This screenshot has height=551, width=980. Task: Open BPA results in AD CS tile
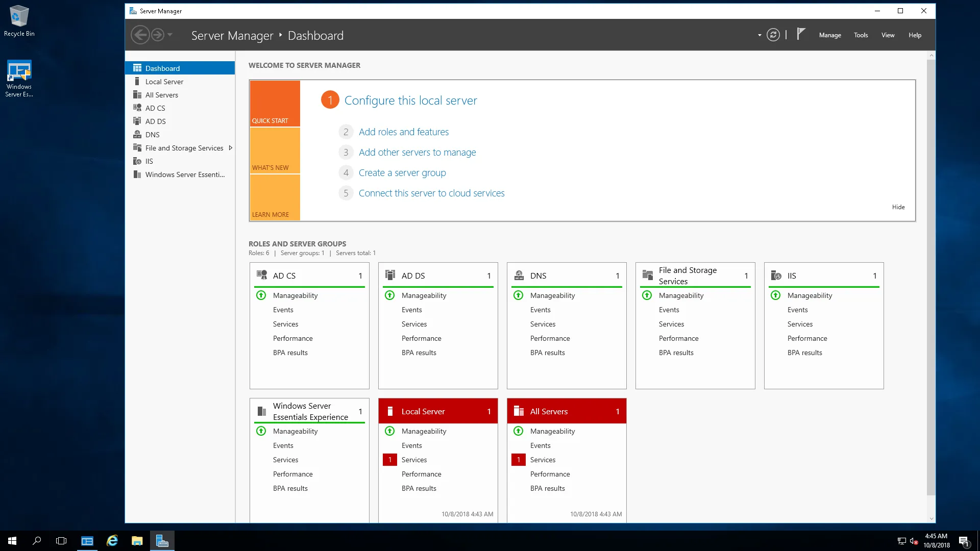click(290, 353)
